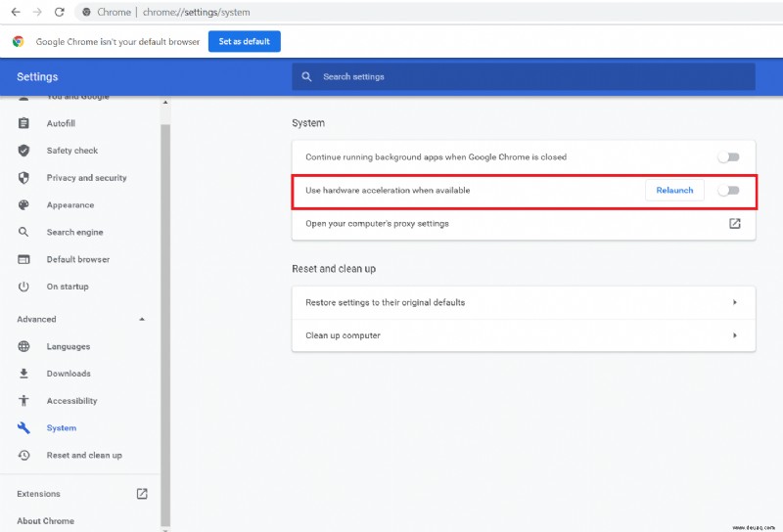Click the Safety check shield icon
Viewport: 783px width, 532px height.
pyautogui.click(x=23, y=151)
